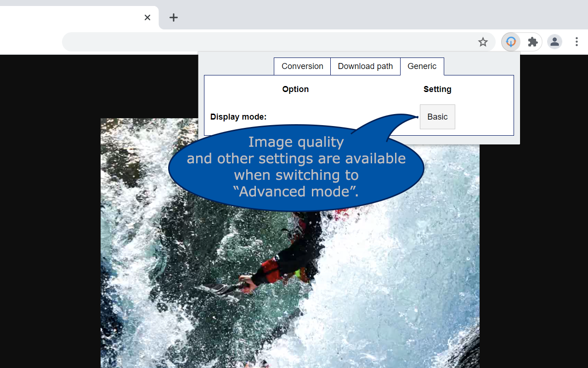This screenshot has width=588, height=368.
Task: Select the Generic tab
Action: coord(422,66)
